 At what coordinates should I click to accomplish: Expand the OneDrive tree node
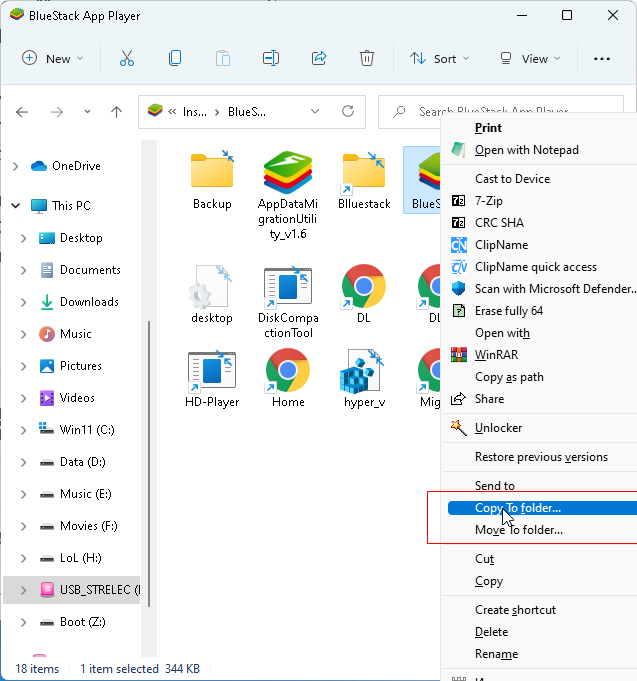(16, 166)
